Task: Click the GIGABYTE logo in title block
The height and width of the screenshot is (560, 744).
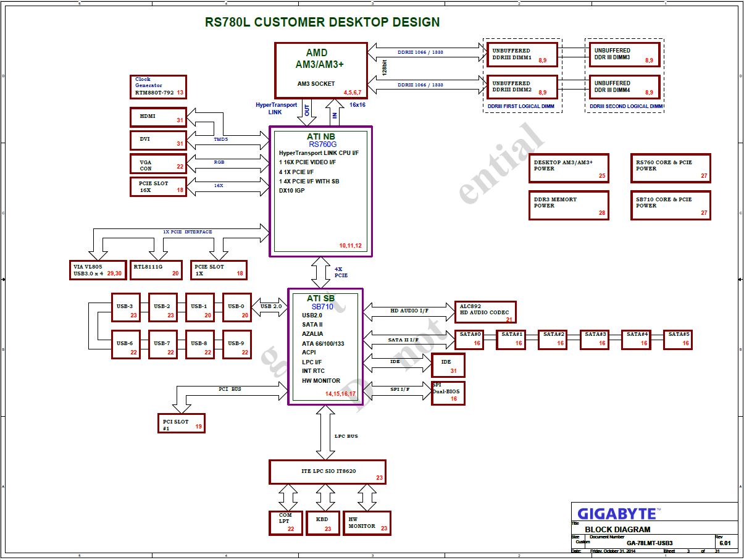Action: (x=619, y=514)
